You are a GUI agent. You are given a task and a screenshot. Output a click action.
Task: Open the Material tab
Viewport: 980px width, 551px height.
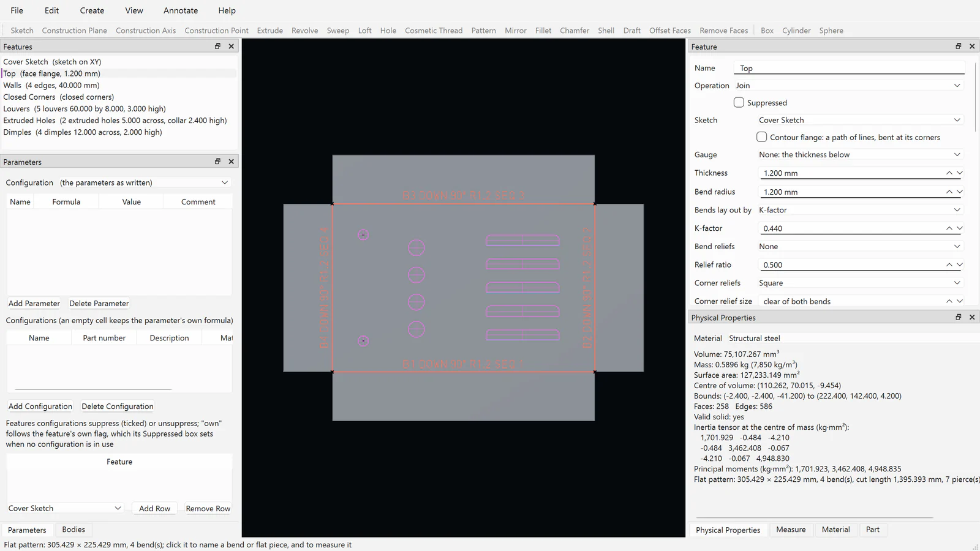pyautogui.click(x=836, y=530)
